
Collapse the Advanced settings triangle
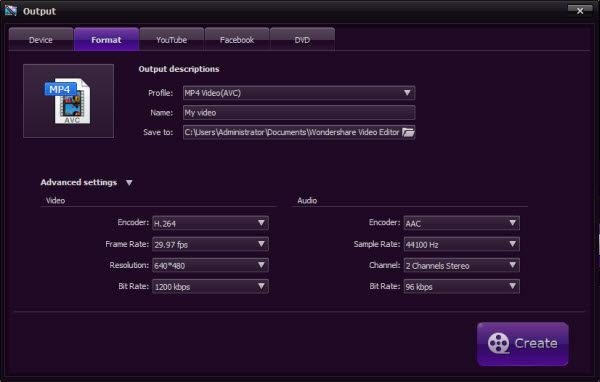pos(129,183)
